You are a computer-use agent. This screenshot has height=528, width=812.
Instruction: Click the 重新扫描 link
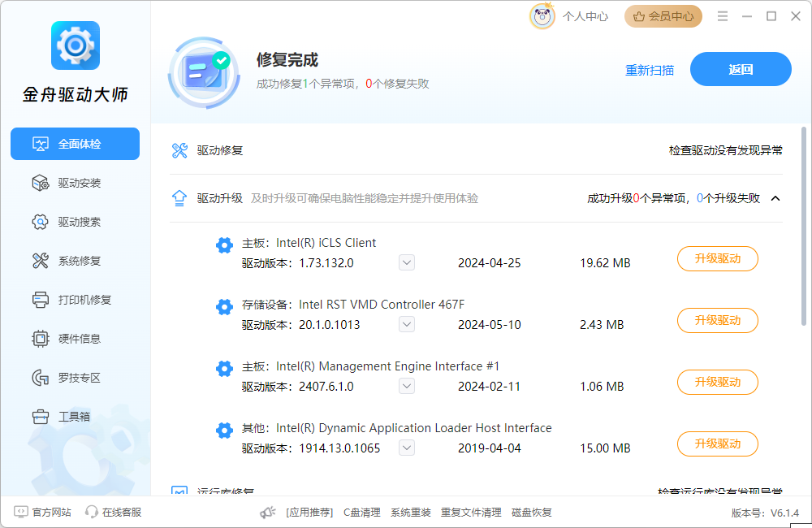point(650,70)
